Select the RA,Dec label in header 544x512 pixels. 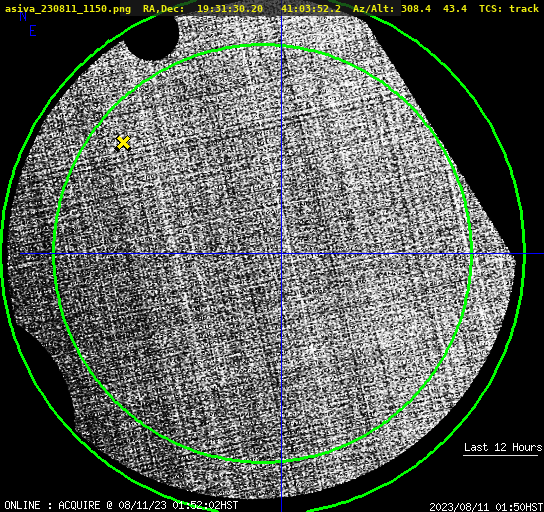click(x=163, y=9)
